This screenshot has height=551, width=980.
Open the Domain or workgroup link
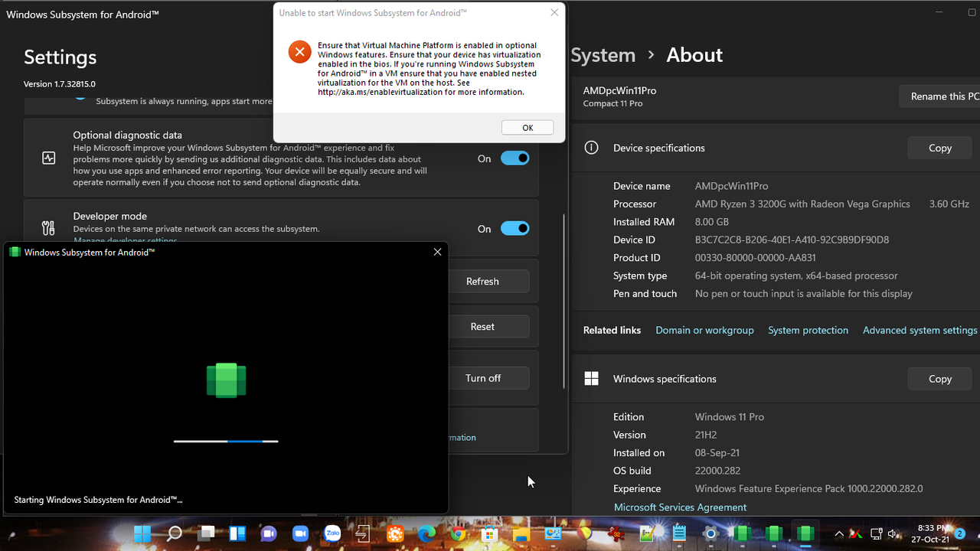[x=704, y=330]
